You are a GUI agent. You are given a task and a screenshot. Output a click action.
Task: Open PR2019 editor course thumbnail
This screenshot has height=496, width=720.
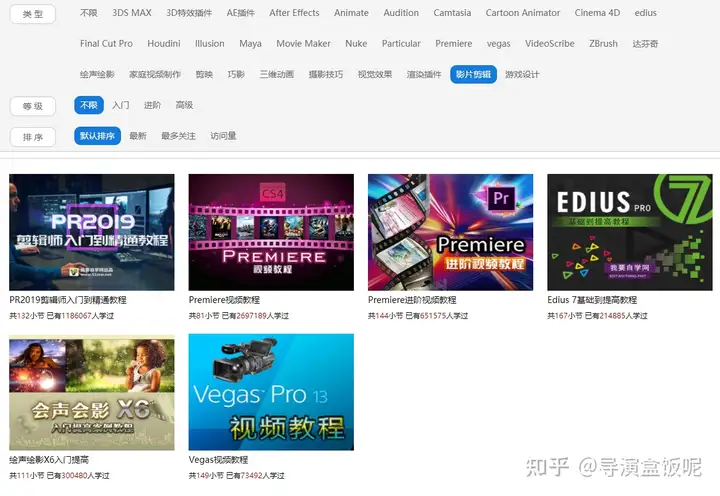coord(92,232)
